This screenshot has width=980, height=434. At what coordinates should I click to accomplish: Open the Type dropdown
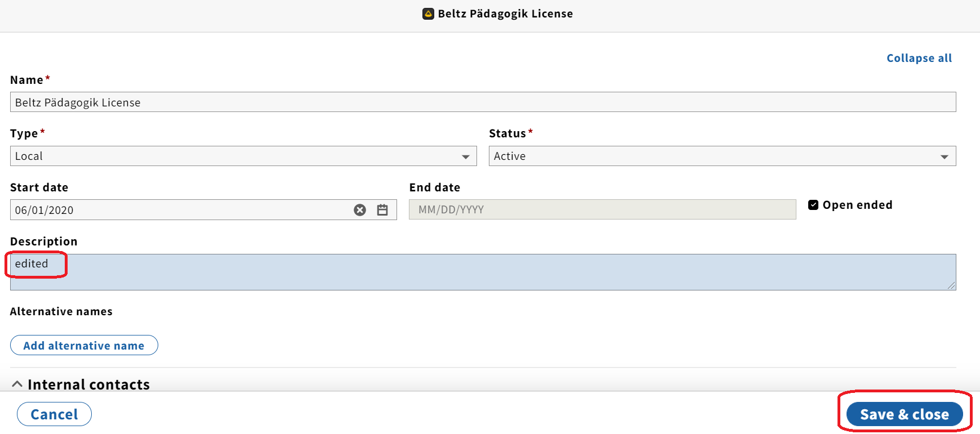tap(243, 156)
